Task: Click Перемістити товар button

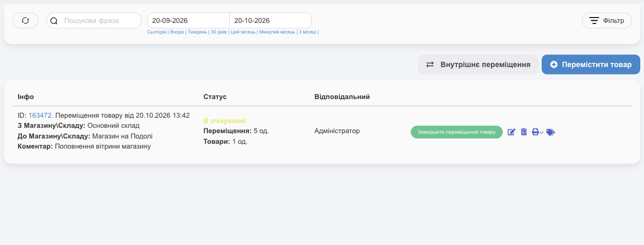Action: pyautogui.click(x=591, y=64)
